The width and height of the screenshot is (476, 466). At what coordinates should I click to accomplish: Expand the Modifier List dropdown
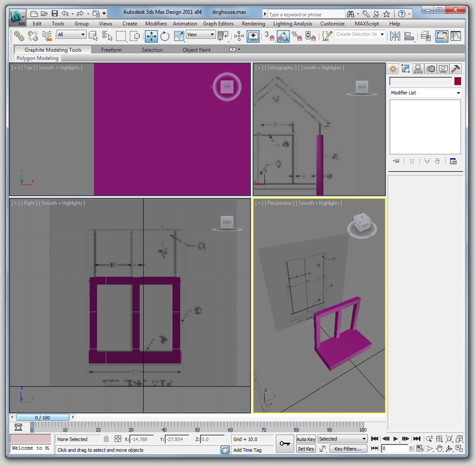coord(425,93)
